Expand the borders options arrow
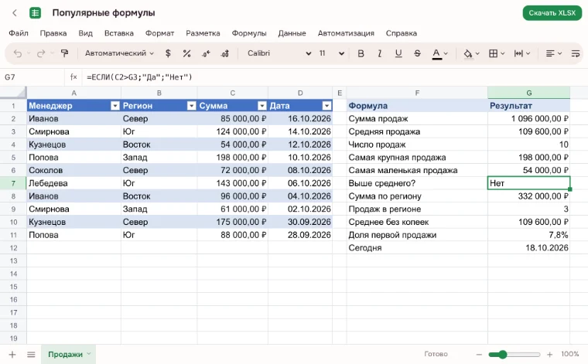This screenshot has height=364, width=588. pos(502,53)
